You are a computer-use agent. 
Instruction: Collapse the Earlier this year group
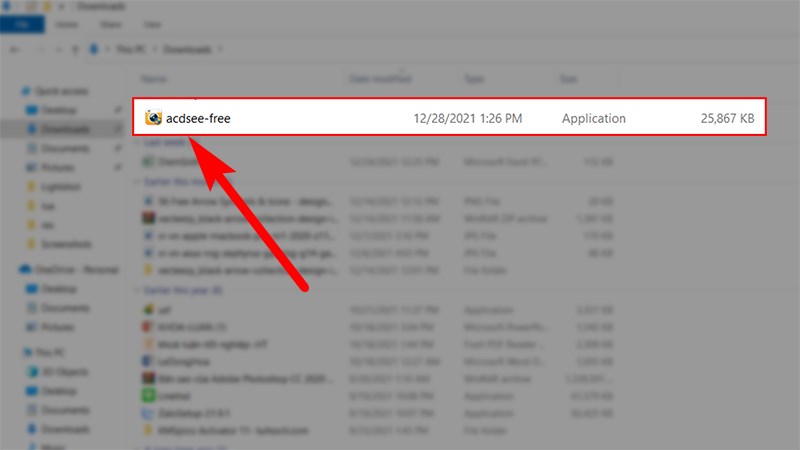tap(136, 290)
